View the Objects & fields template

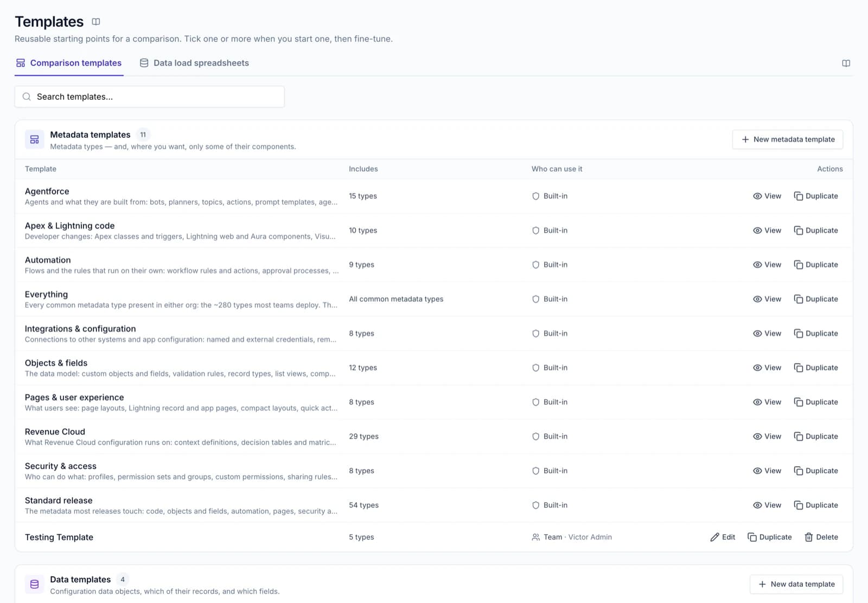(x=767, y=367)
